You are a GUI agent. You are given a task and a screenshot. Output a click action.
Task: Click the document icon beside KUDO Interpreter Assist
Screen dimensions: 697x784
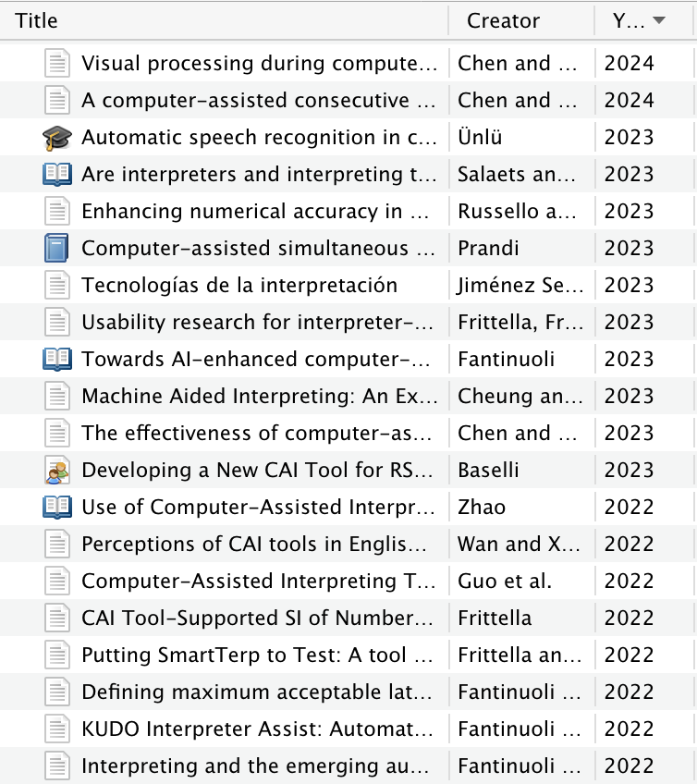(57, 729)
